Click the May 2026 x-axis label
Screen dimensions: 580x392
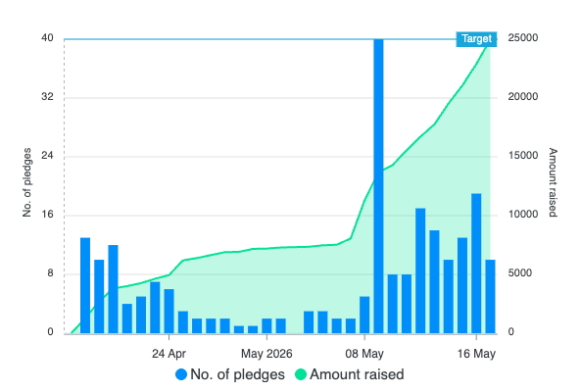point(266,354)
